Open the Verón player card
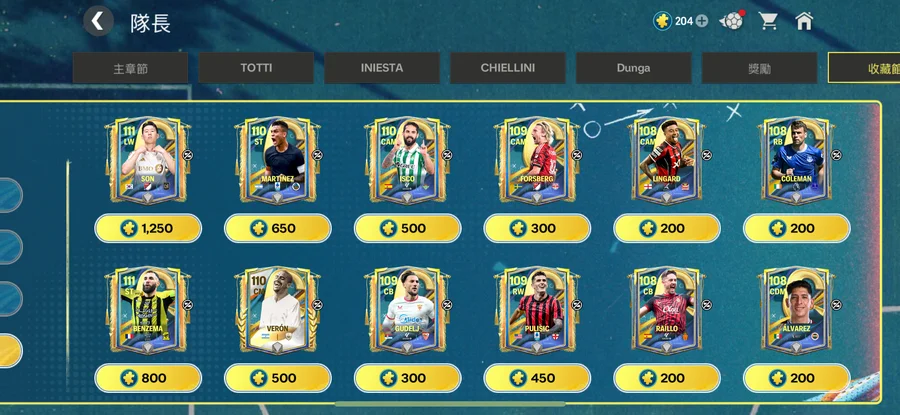This screenshot has height=415, width=900. click(x=277, y=311)
